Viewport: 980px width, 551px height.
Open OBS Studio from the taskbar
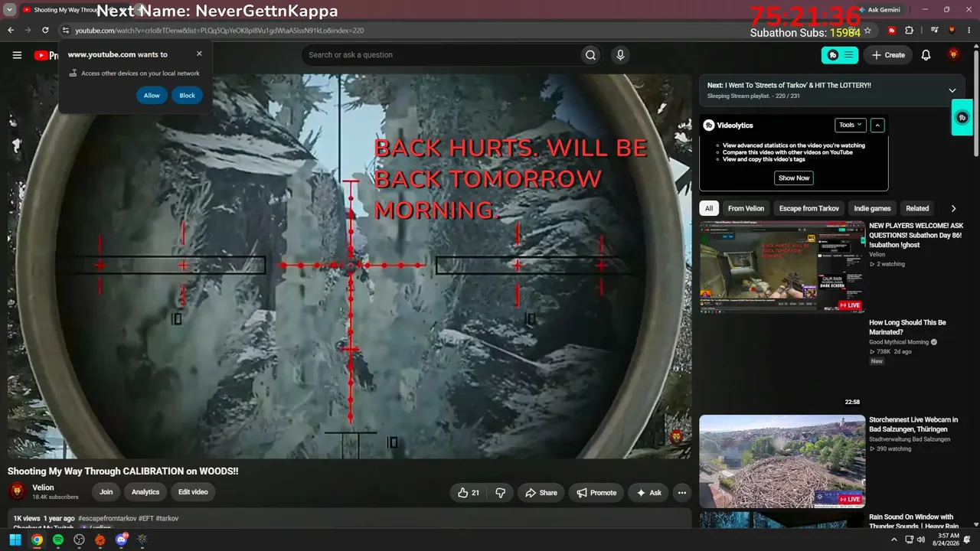(79, 540)
